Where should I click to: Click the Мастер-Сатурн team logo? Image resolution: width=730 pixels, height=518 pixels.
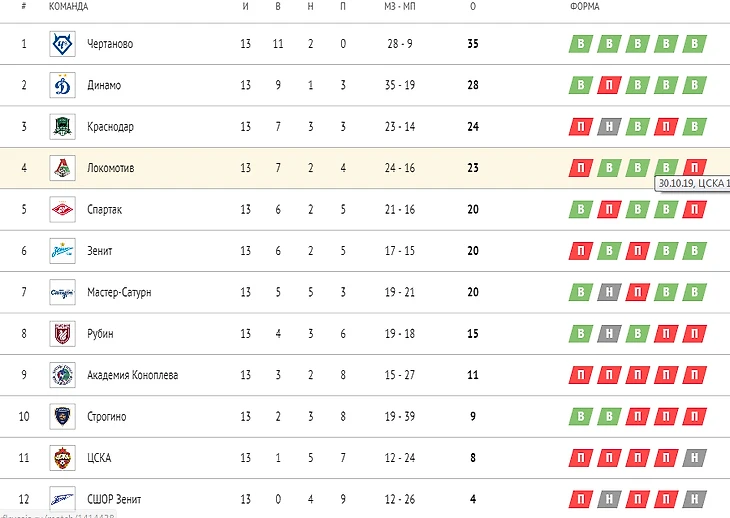(x=62, y=292)
